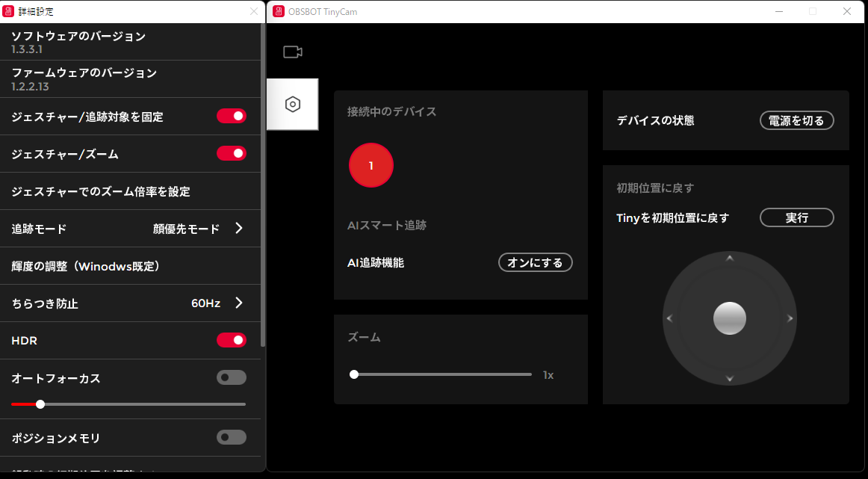Open the camera video tab icon
This screenshot has height=479, width=868.
tap(292, 52)
